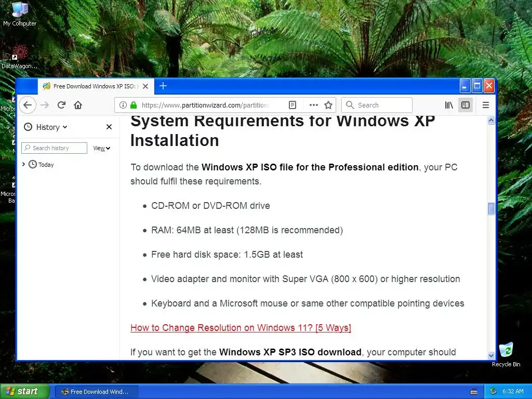Close the Firefox window
Image resolution: width=532 pixels, height=399 pixels.
(x=489, y=86)
